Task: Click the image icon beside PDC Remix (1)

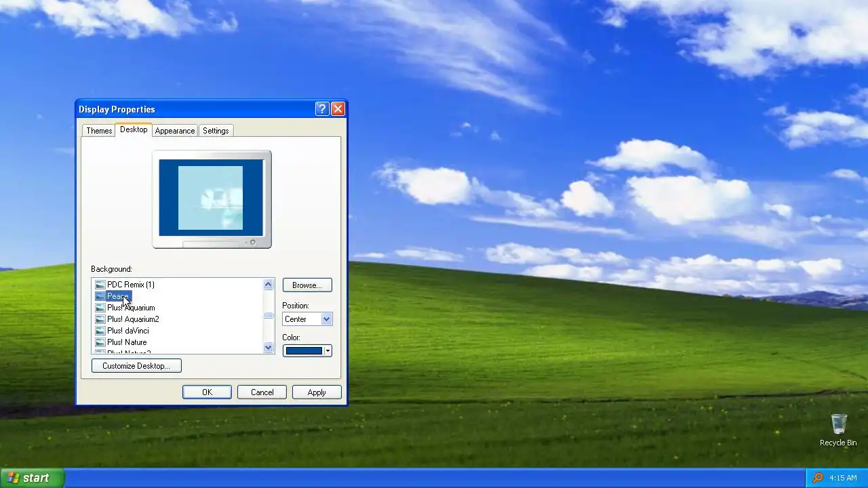Action: click(100, 285)
